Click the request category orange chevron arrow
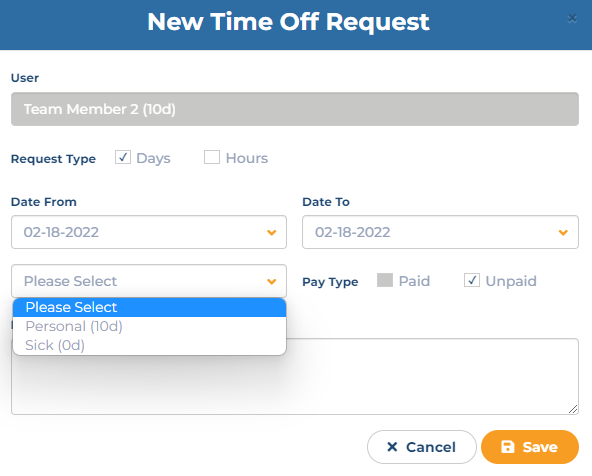Screen dimensions: 592x476 click(x=271, y=282)
